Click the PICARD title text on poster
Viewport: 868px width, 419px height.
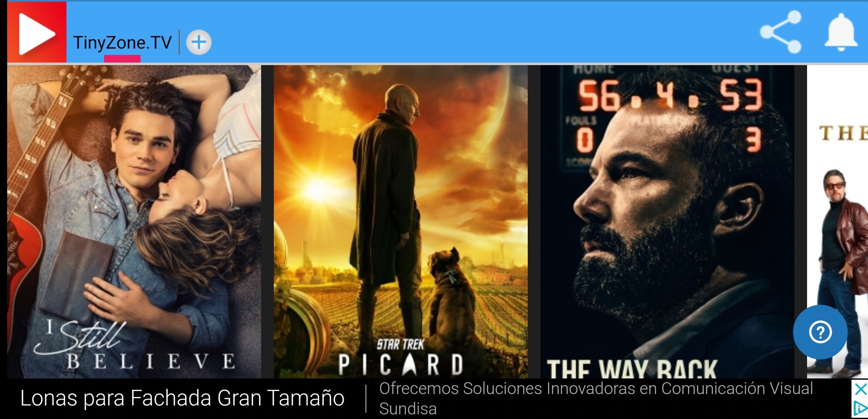point(401,365)
